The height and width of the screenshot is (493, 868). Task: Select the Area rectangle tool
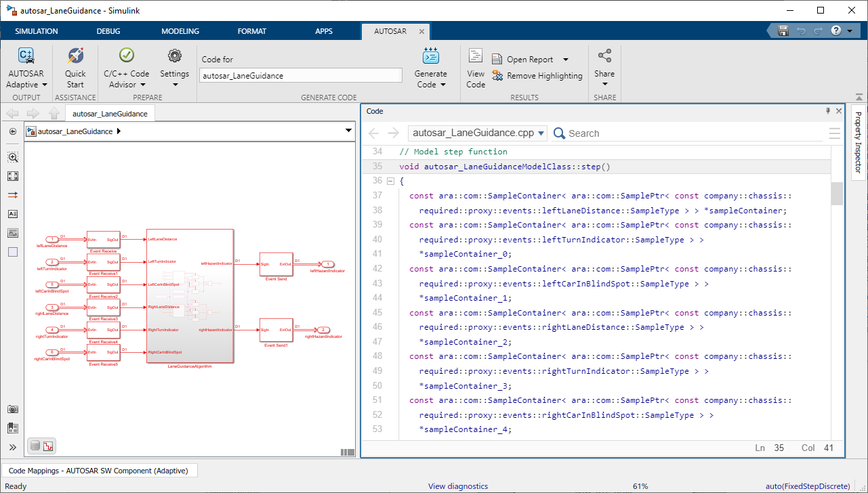[x=13, y=252]
